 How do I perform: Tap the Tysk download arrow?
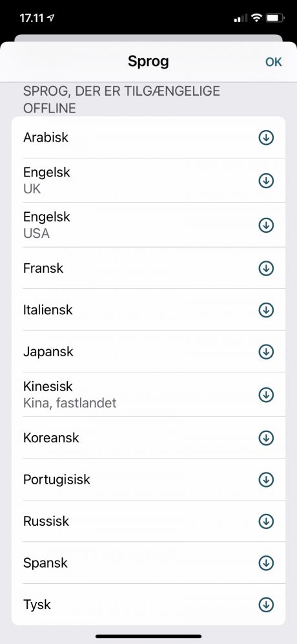266,605
